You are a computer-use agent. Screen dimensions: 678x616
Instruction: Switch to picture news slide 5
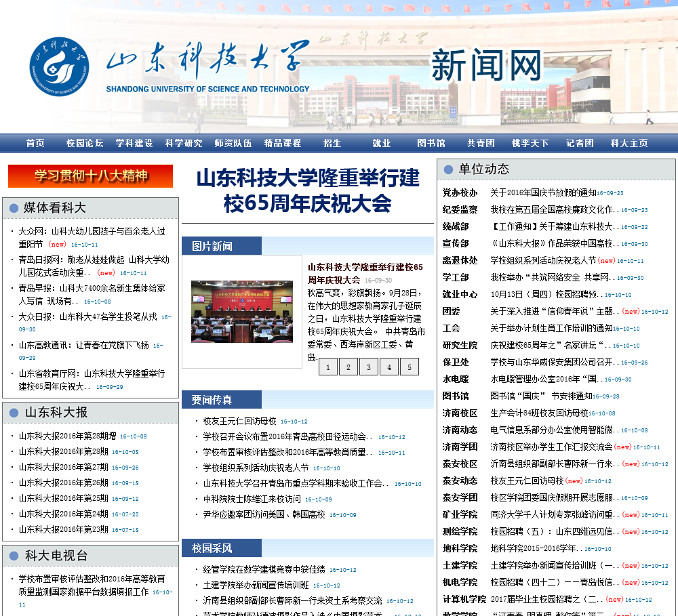coord(410,367)
